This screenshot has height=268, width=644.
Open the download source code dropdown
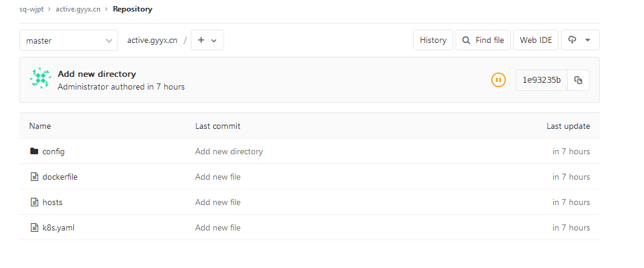coord(580,41)
